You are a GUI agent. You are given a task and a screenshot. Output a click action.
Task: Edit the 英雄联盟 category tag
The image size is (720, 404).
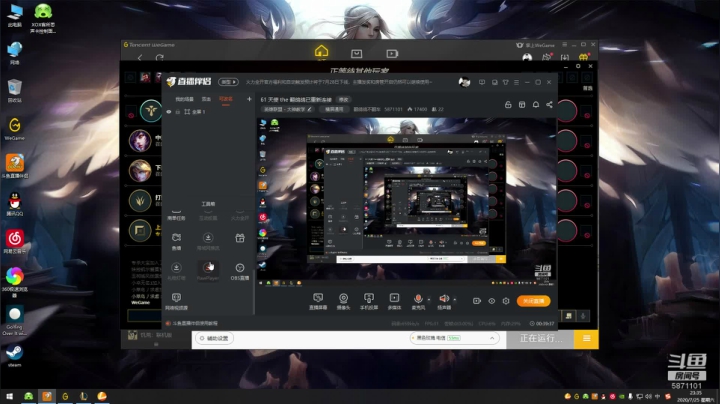click(288, 109)
